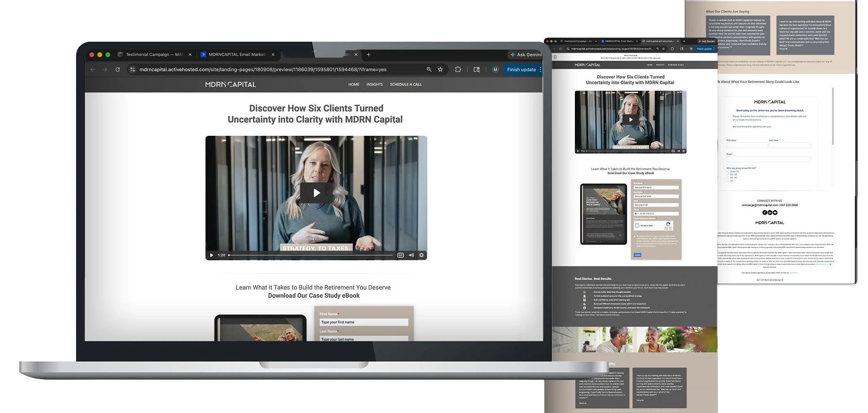868x413 pixels.
Task: Open the Facebook icon under Connect With Us
Action: pos(765,212)
